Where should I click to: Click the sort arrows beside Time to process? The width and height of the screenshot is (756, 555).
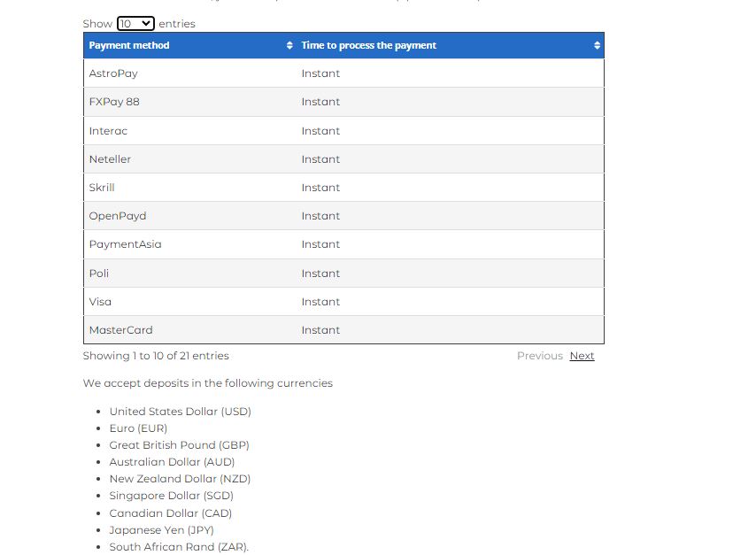[x=597, y=45]
